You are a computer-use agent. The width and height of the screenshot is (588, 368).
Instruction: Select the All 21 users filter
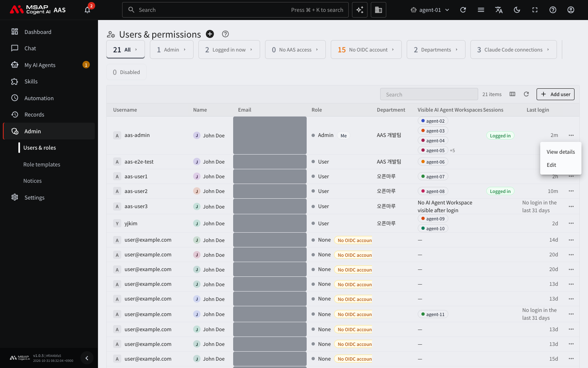126,49
